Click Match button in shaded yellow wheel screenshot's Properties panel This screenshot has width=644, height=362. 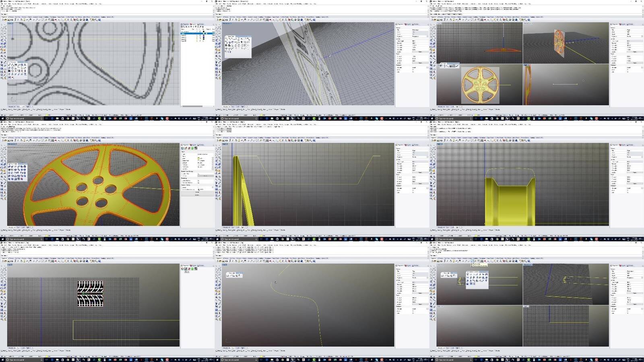pyautogui.click(x=197, y=192)
